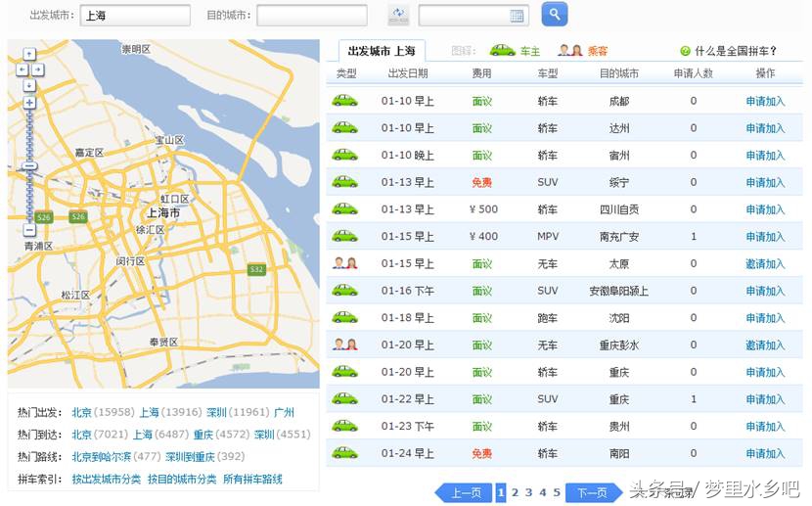Apply to join the 绥宁 free trip
Viewport: 812px width, 506px height.
[765, 182]
